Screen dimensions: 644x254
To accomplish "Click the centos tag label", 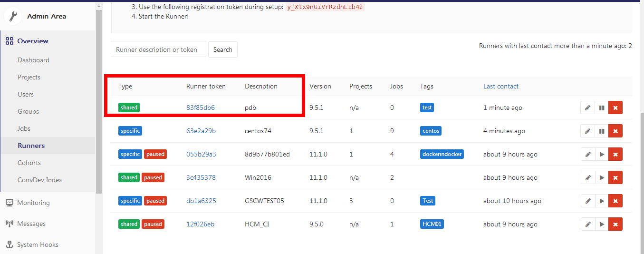I will click(x=431, y=131).
